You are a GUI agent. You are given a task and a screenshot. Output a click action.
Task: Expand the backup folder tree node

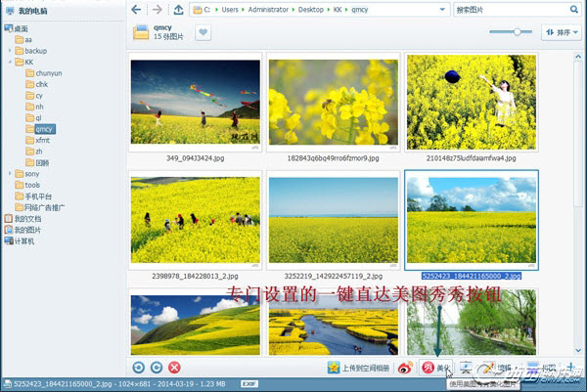tap(10, 50)
